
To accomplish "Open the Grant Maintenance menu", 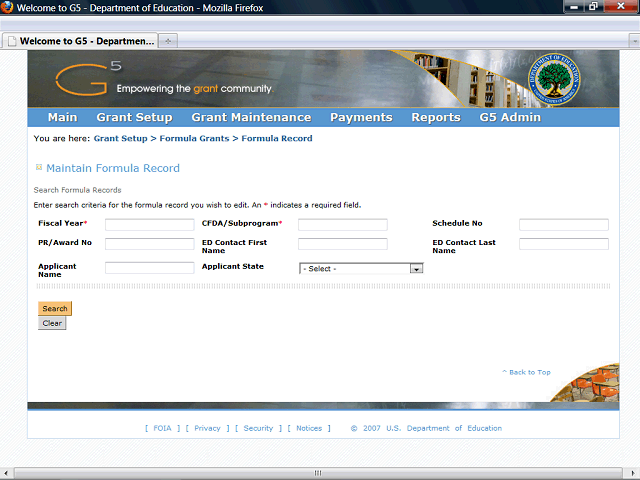I will coord(251,118).
